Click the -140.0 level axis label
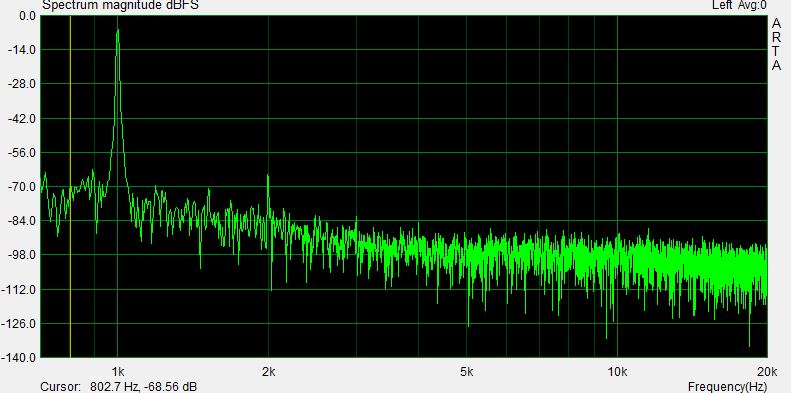The height and width of the screenshot is (393, 791). click(x=19, y=358)
